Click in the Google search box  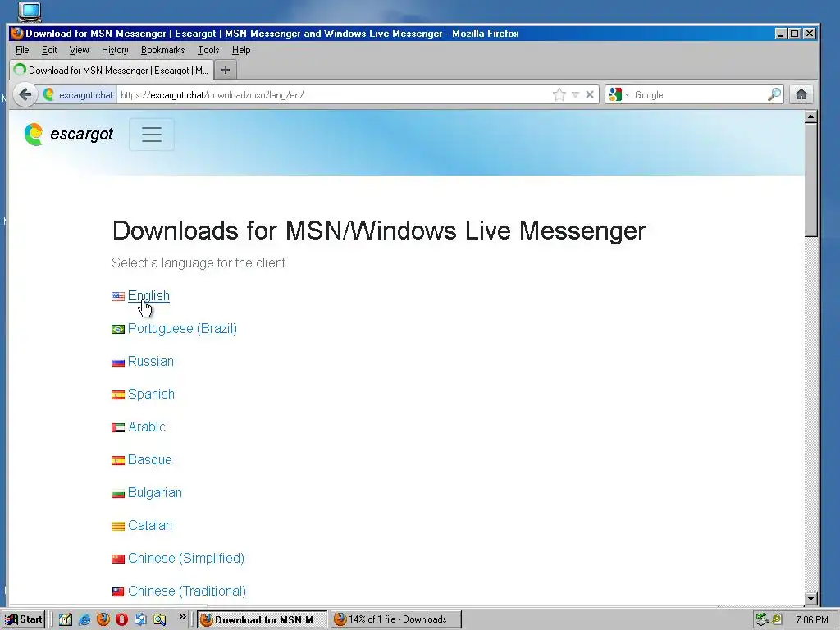(699, 95)
